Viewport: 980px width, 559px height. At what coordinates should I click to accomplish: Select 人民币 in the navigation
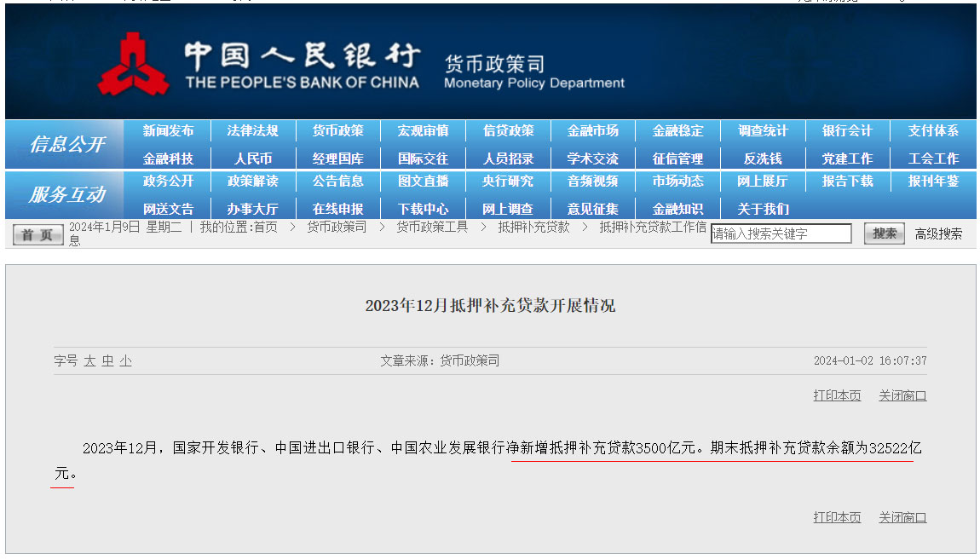[252, 158]
